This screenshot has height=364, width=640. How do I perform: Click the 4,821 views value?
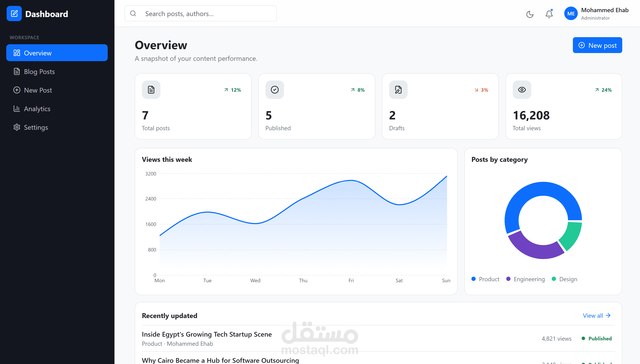[x=556, y=338]
